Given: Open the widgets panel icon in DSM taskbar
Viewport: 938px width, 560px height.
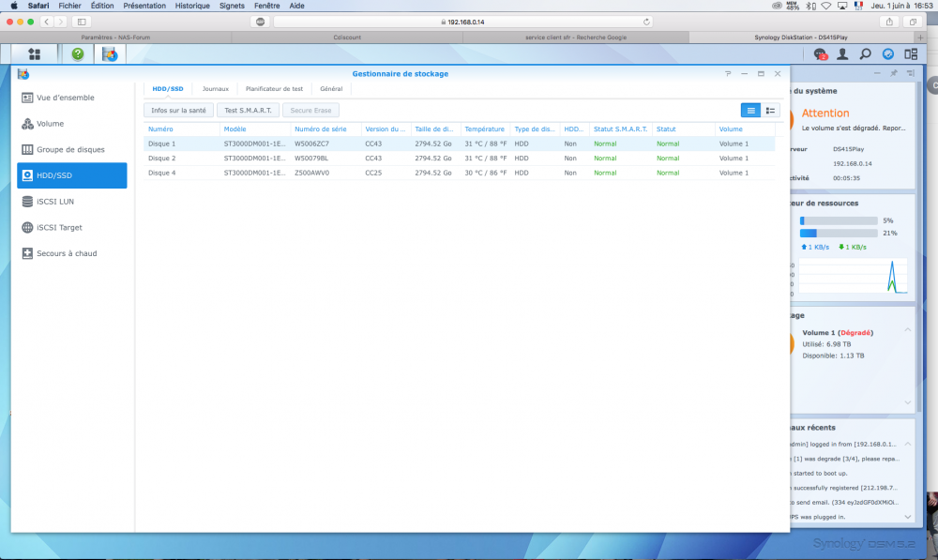Looking at the screenshot, I should (x=911, y=54).
